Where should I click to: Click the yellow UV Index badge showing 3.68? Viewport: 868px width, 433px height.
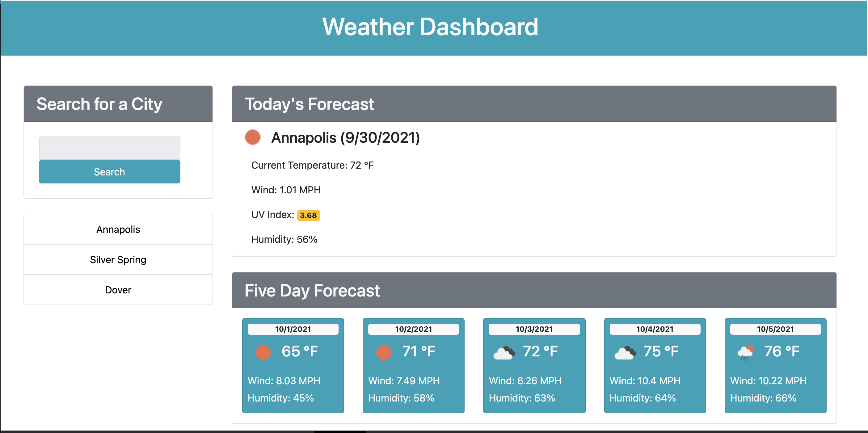[308, 215]
